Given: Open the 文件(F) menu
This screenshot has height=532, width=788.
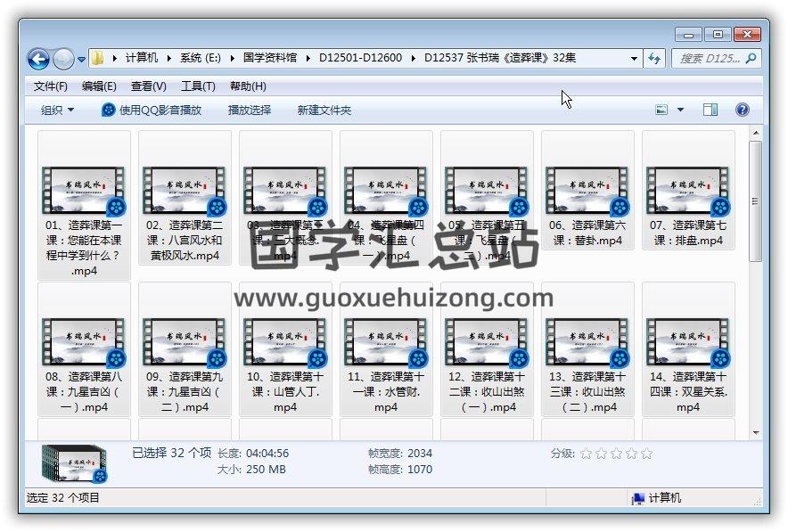Looking at the screenshot, I should pos(51,86).
